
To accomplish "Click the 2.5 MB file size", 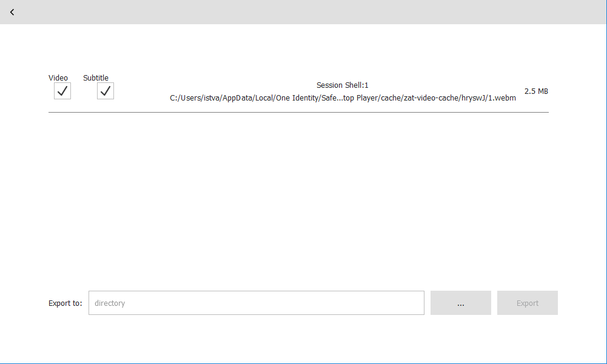I will click(x=536, y=91).
